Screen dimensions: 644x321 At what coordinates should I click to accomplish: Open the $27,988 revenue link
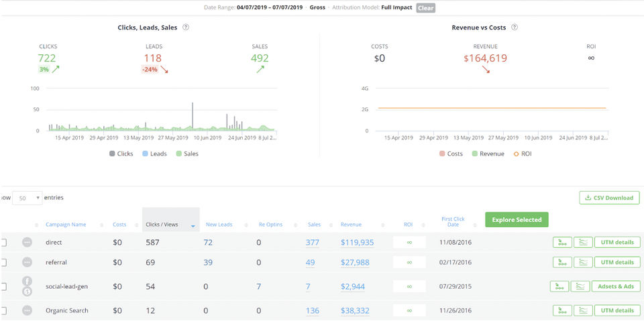[355, 262]
